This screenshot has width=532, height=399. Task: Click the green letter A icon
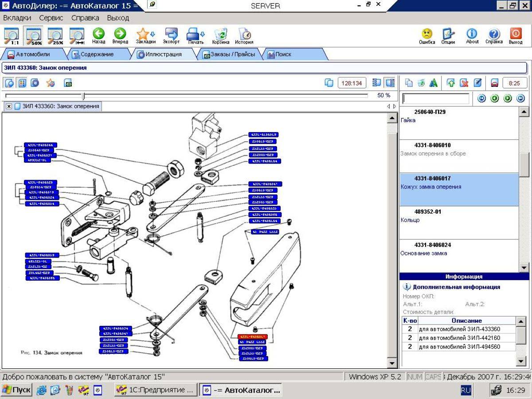[434, 83]
